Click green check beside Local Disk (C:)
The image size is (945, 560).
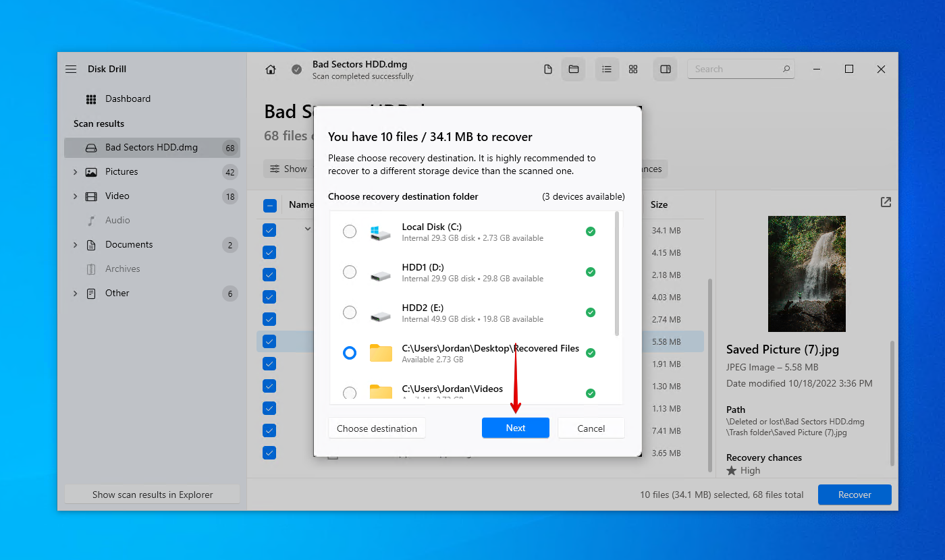click(x=591, y=231)
